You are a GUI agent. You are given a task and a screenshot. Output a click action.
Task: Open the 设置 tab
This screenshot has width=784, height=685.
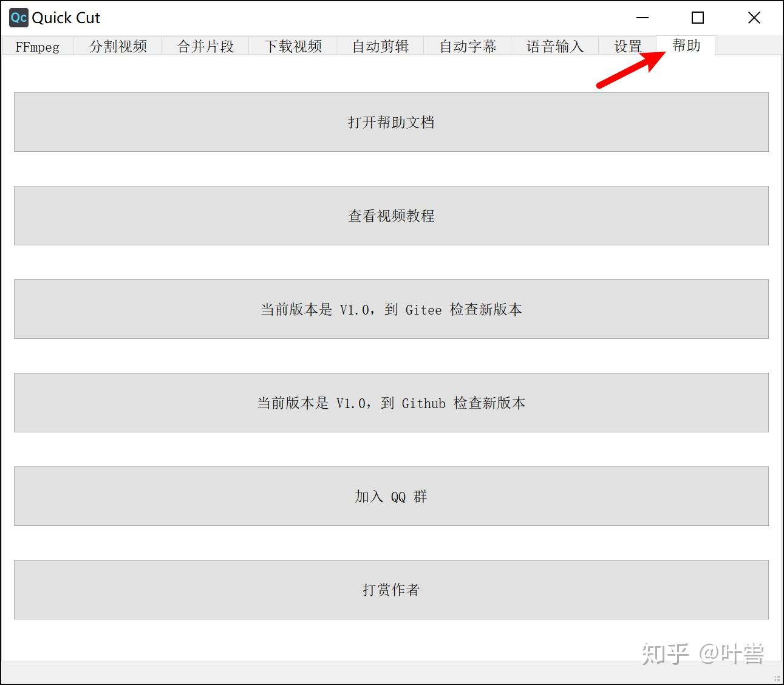(628, 46)
